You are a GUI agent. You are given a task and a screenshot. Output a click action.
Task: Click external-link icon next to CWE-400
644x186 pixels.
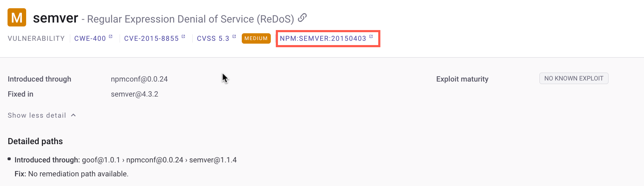[111, 36]
